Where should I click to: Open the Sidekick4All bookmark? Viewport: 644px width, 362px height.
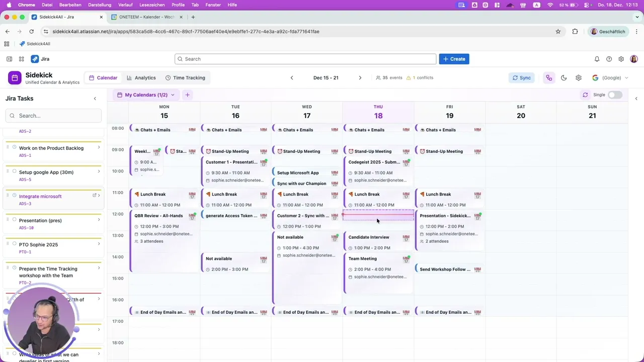[34, 44]
